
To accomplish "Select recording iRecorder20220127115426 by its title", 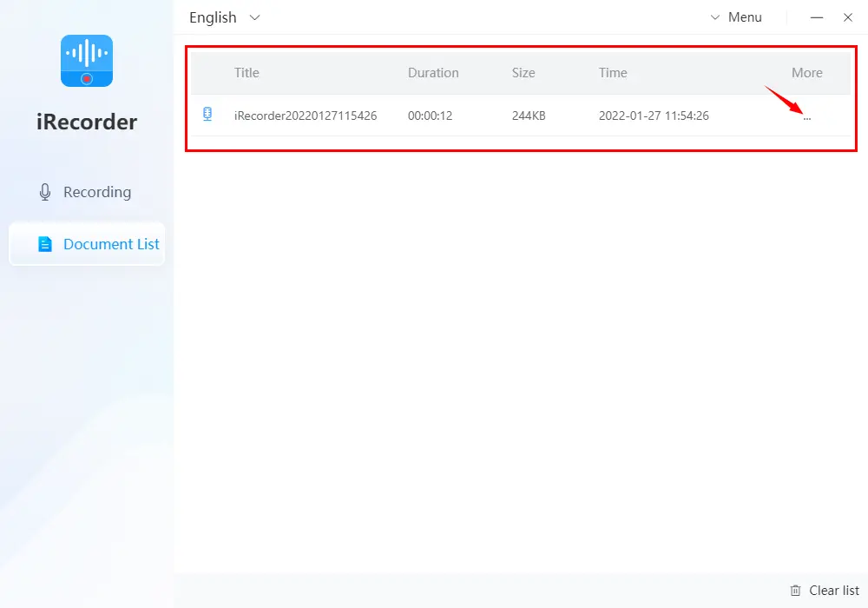I will (x=306, y=116).
